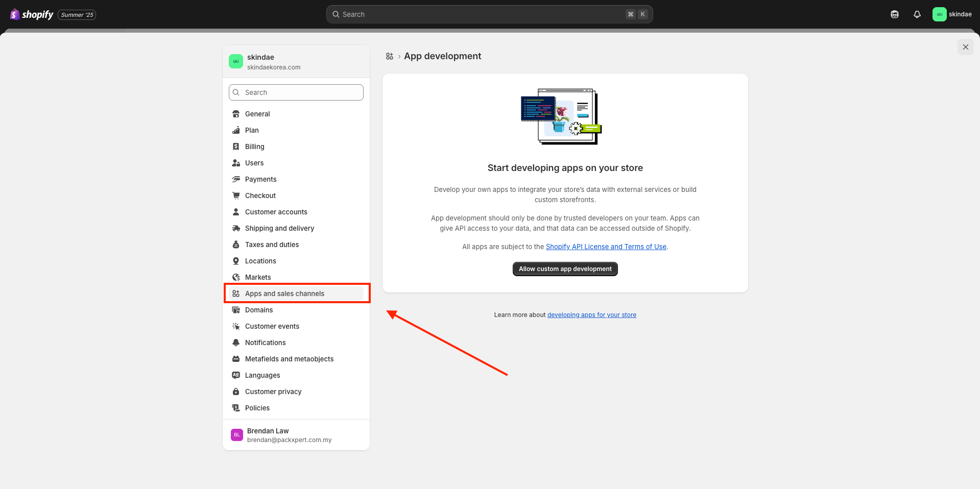The height and width of the screenshot is (489, 980).
Task: Open Customer accounts settings
Action: click(x=296, y=212)
